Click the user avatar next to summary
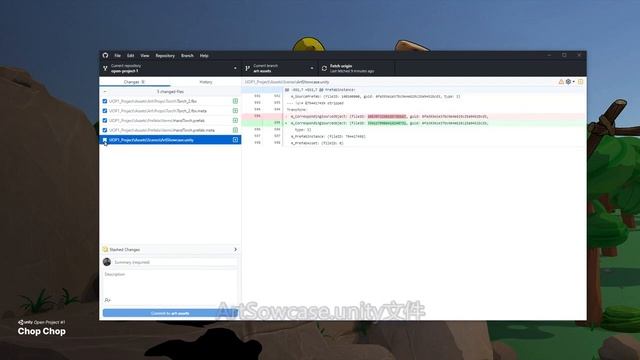The image size is (640, 360). click(107, 262)
